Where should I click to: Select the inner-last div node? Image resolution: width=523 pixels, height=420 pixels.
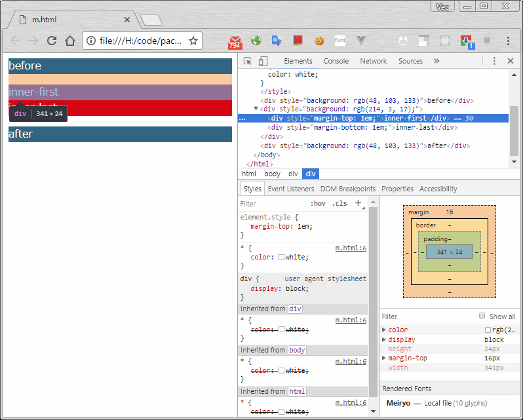click(x=362, y=127)
